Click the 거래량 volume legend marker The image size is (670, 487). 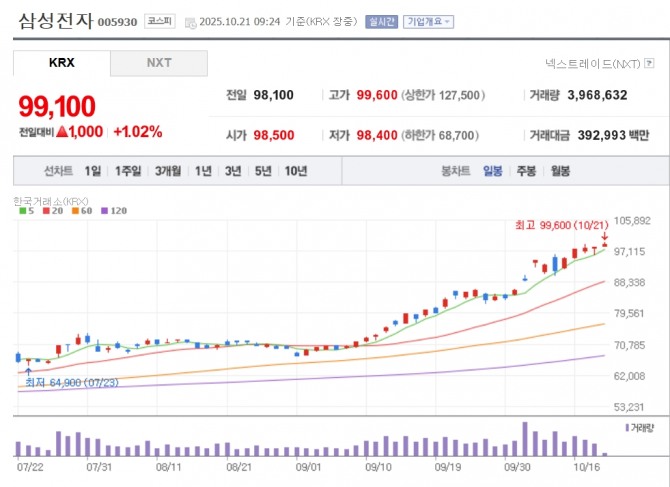click(x=627, y=427)
